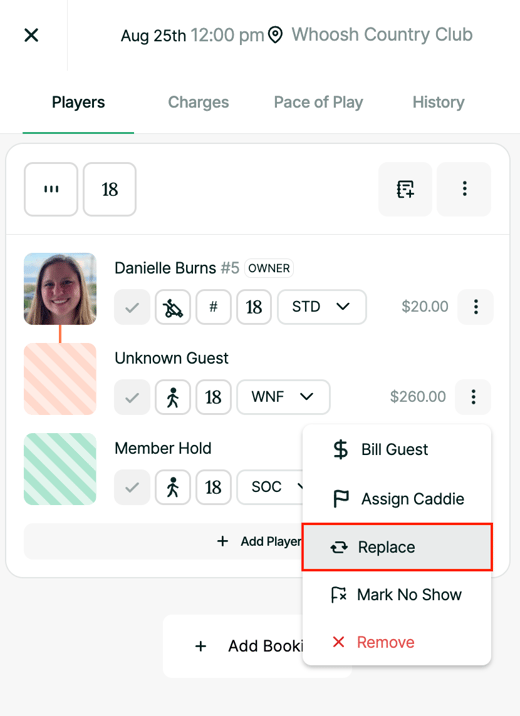Click Danielle Burns' 18 holes button

click(254, 307)
